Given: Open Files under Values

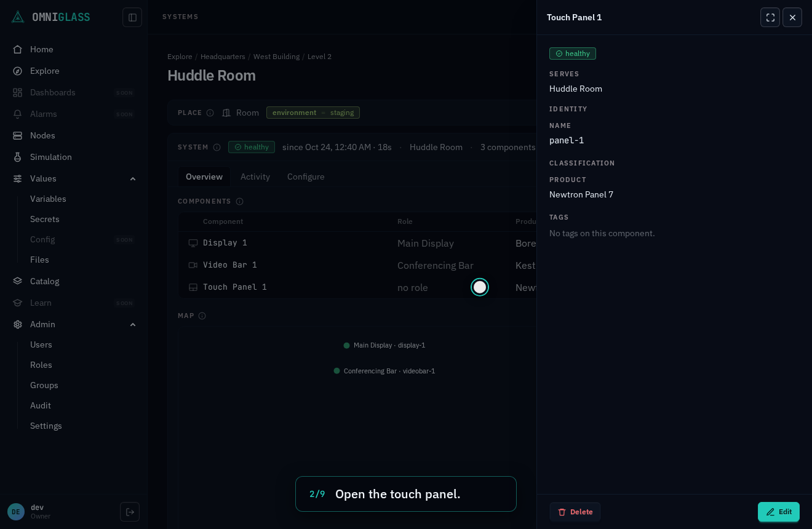Looking at the screenshot, I should point(39,260).
